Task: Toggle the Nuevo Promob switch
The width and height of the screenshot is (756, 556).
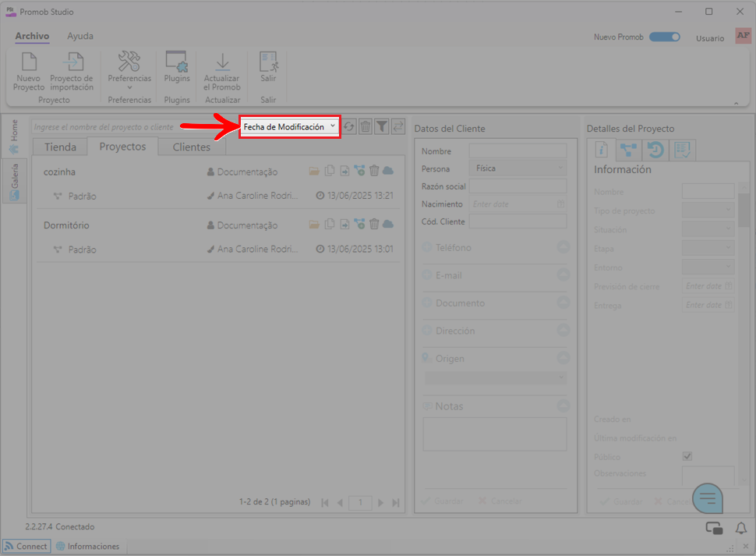Action: click(x=664, y=37)
